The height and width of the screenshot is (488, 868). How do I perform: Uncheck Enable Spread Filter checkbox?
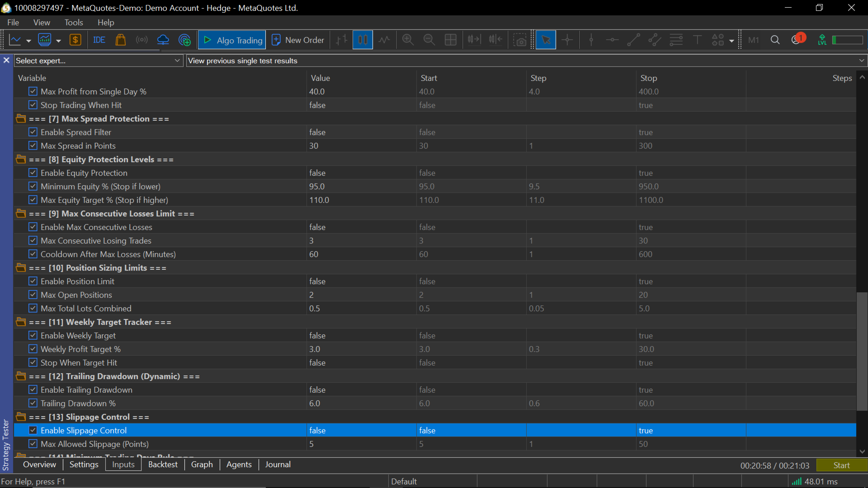33,132
